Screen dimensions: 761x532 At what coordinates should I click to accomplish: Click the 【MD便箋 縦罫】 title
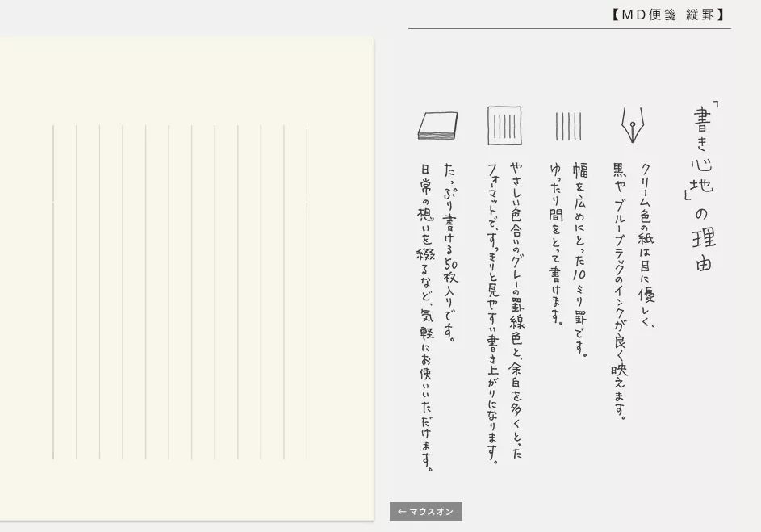[x=667, y=15]
